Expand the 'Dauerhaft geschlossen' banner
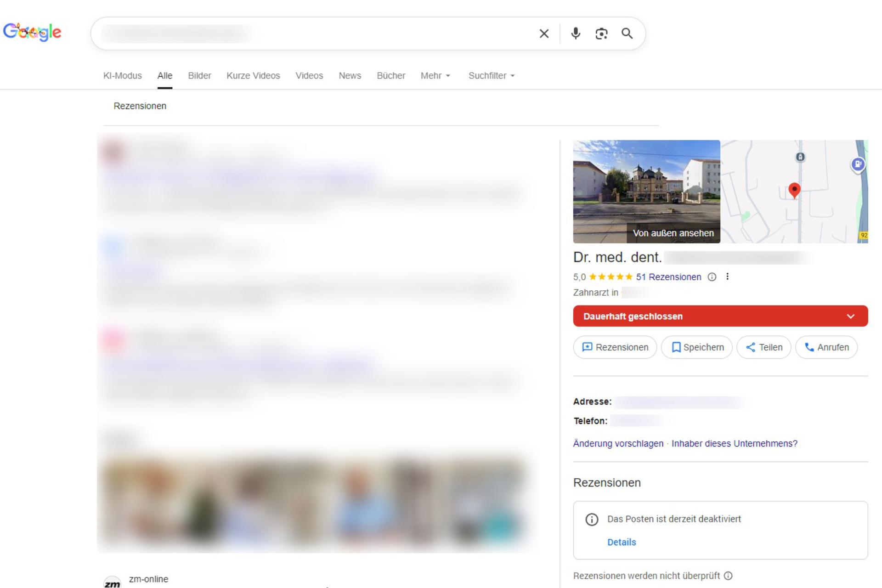Viewport: 882px width, 588px height. [720, 316]
